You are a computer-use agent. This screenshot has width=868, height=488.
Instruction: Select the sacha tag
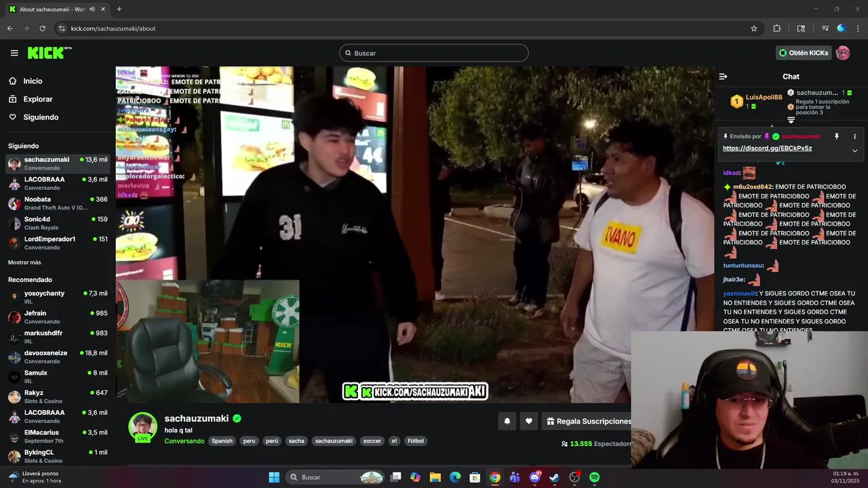[296, 441]
